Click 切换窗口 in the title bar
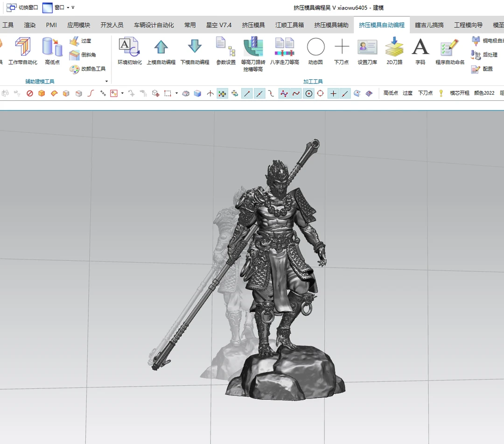504x444 pixels. (22, 7)
